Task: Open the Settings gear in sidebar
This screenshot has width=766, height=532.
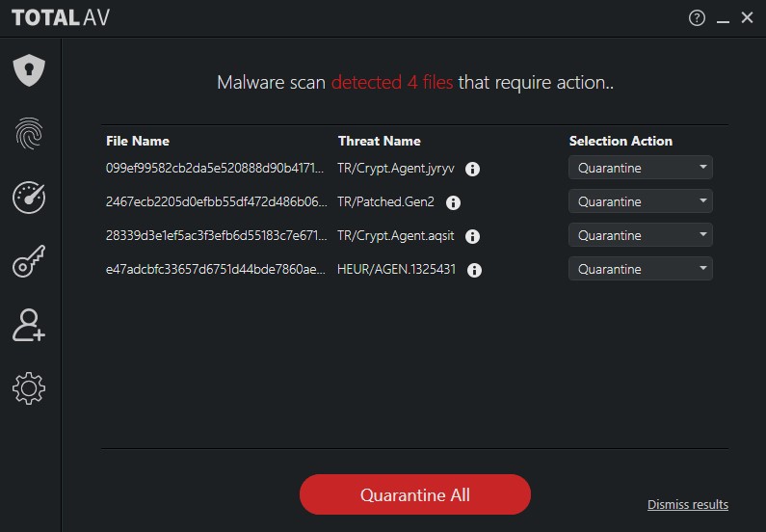Action: 29,388
